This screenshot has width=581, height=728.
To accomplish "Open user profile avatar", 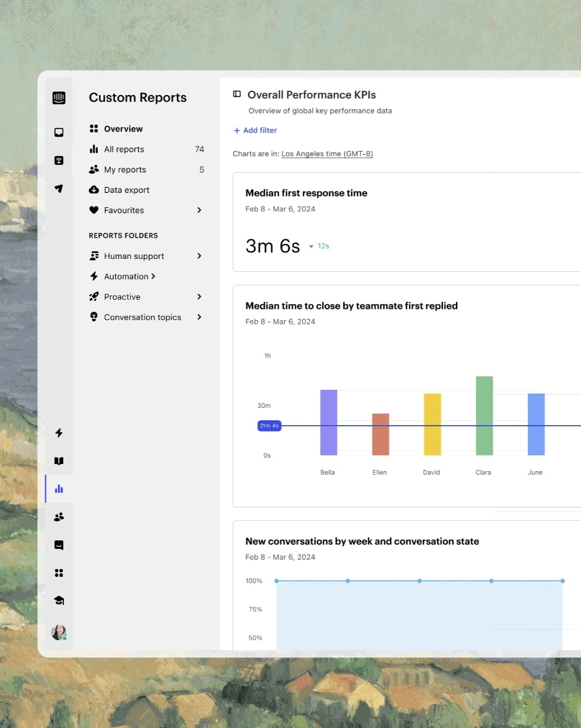I will tap(59, 632).
